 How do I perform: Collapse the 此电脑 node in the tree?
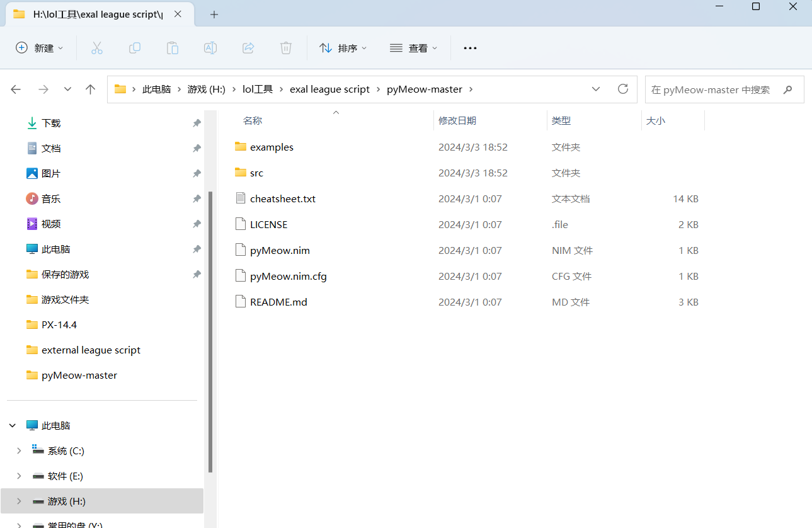11,425
